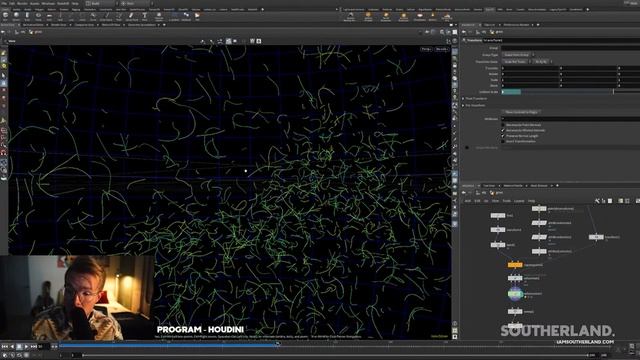
Task: Switch to the Geometry Spreadsheet tab
Action: (142, 25)
